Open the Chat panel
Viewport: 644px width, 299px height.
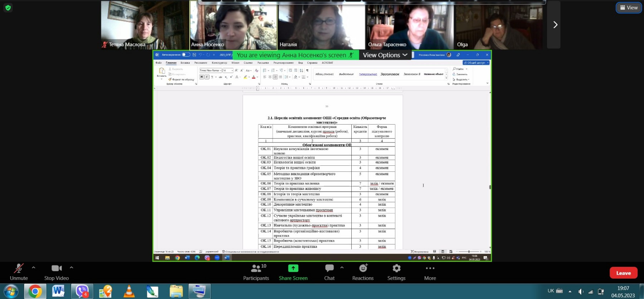tap(329, 272)
